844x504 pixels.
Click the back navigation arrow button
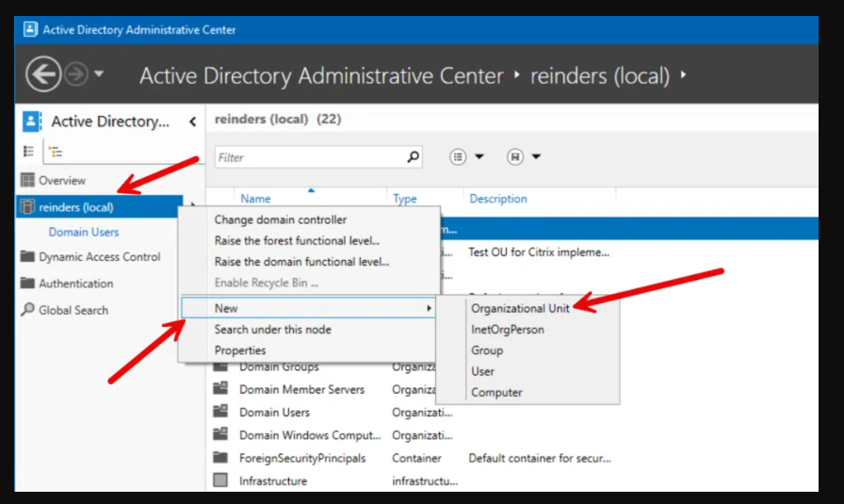(44, 75)
